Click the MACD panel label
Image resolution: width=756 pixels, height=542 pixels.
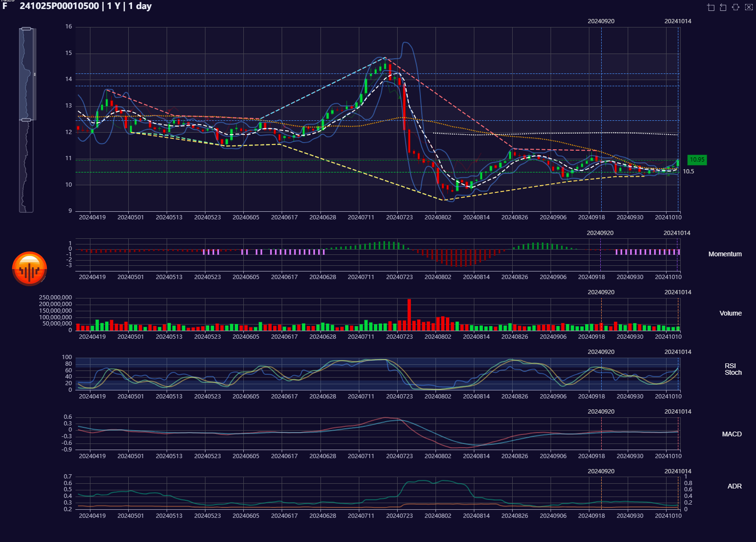tap(731, 434)
